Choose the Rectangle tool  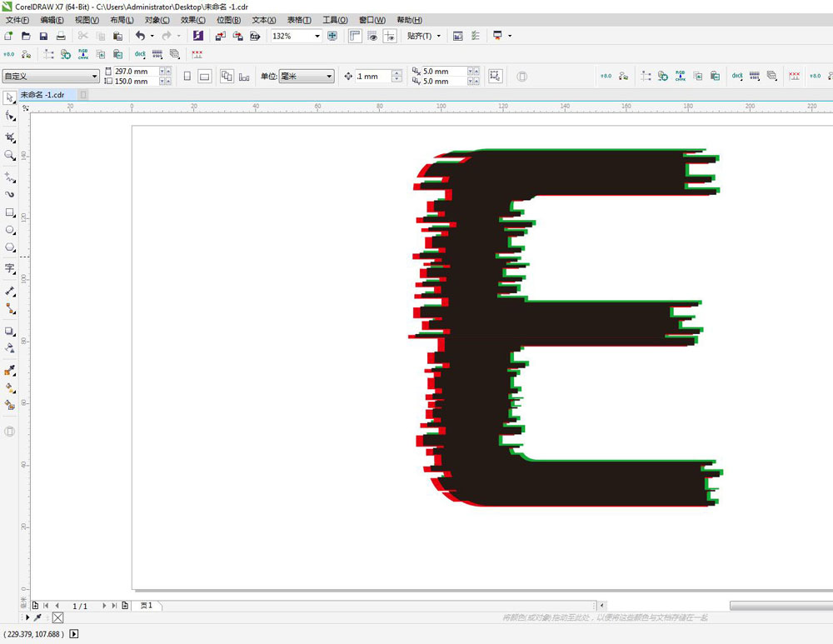pyautogui.click(x=10, y=212)
